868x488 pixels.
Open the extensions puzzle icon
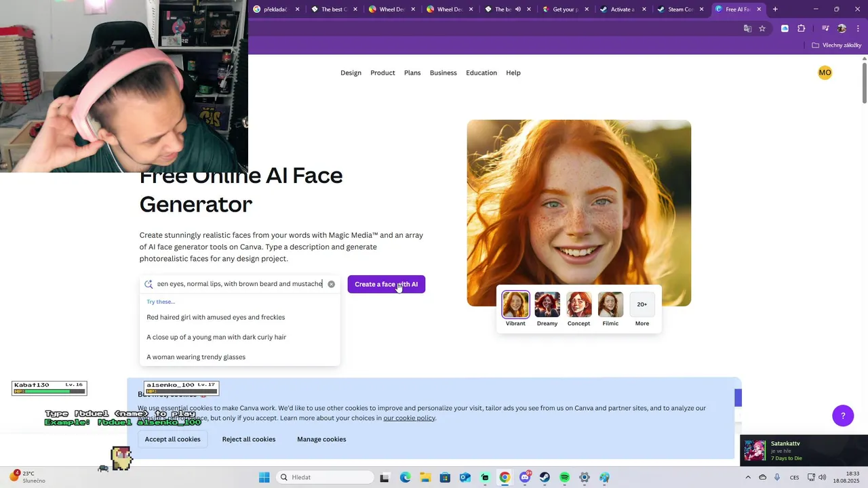[802, 28]
